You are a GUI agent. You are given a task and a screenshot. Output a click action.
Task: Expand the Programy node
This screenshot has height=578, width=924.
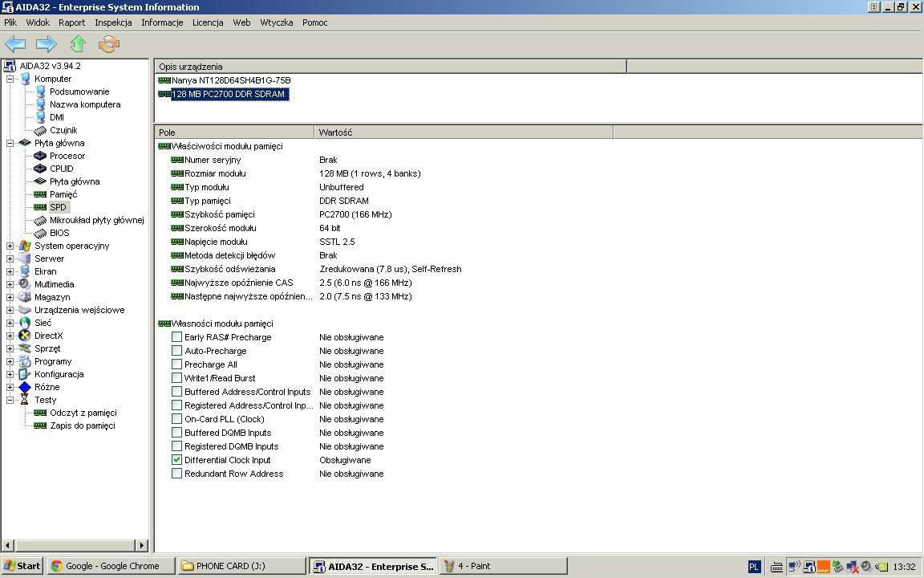tap(10, 361)
